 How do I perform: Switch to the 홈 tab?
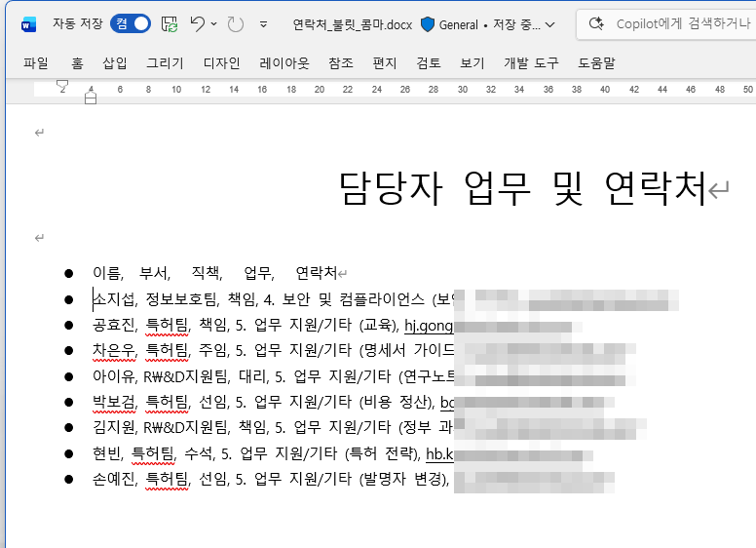[x=77, y=63]
